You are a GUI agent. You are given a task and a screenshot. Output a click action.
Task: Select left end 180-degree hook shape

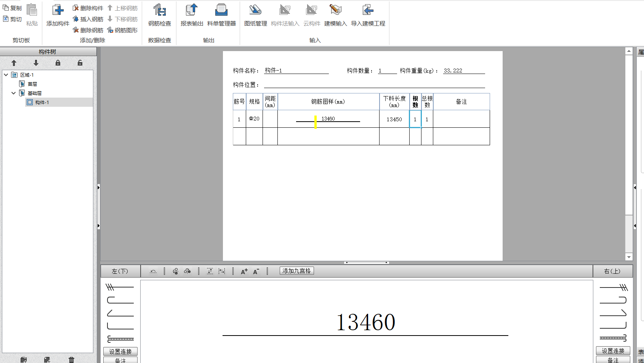click(x=120, y=300)
